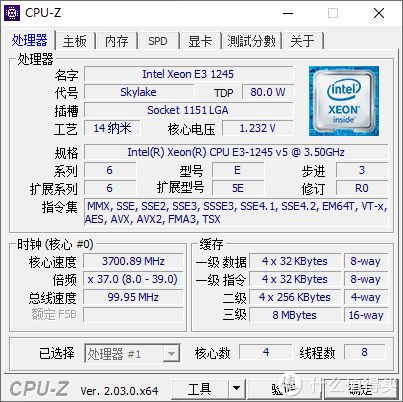Click the 核心速度 value field
Screen dimensions: 403x402
[133, 261]
